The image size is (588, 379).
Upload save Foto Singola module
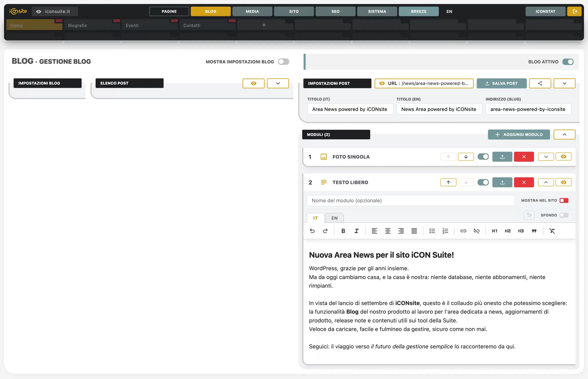[x=502, y=157]
